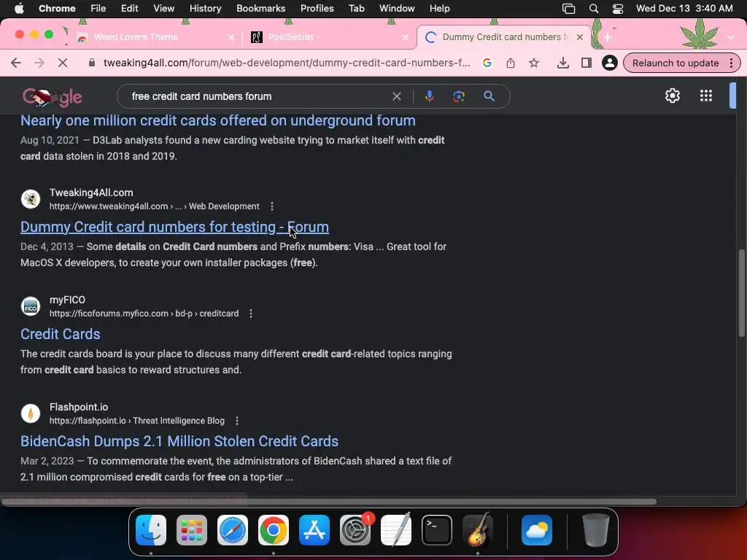
Task: Clear the search box text
Action: (396, 96)
